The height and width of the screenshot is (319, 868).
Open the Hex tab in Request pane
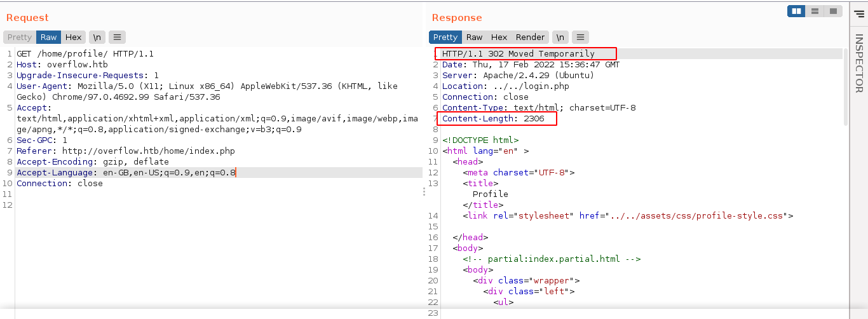pyautogui.click(x=73, y=37)
